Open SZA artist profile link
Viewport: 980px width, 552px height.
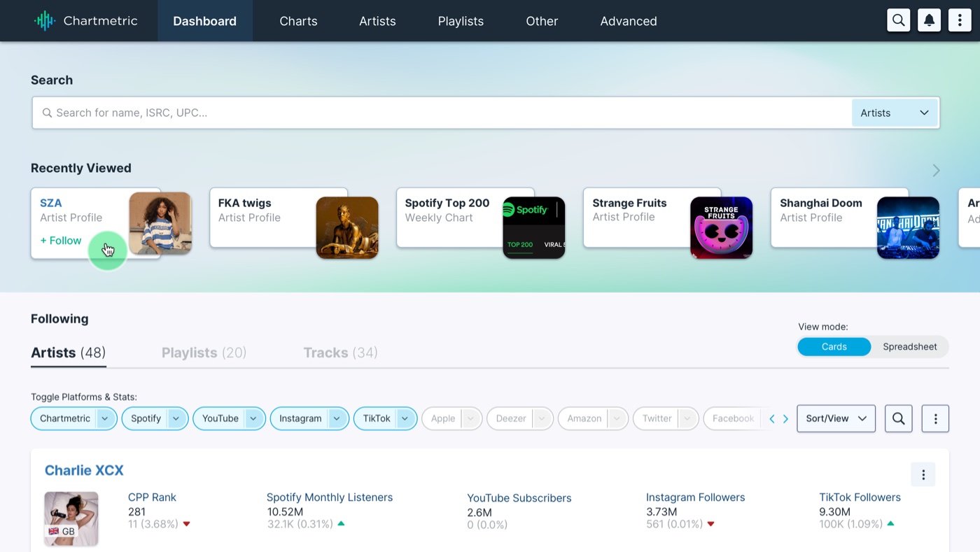tap(51, 203)
